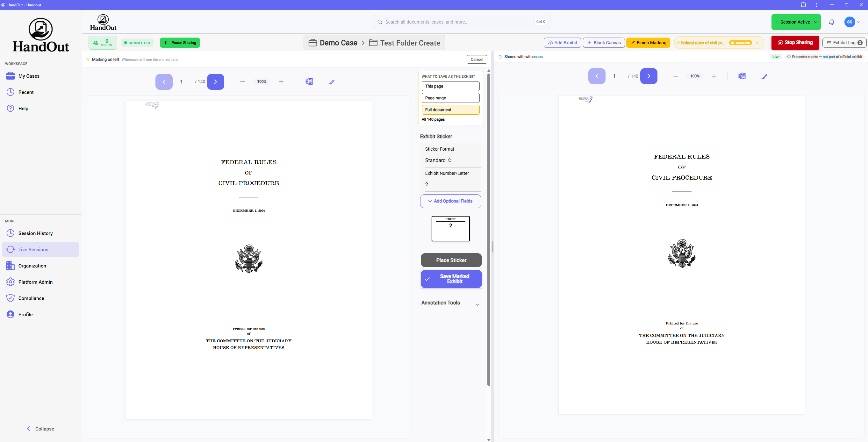
Task: Click the page number field in left pane
Action: [x=182, y=82]
